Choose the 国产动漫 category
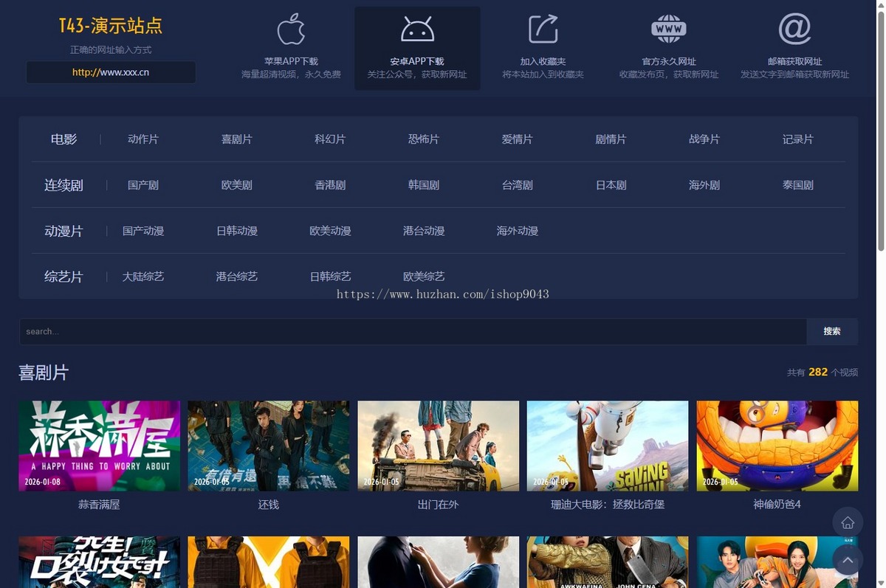The height and width of the screenshot is (588, 886). click(x=143, y=231)
